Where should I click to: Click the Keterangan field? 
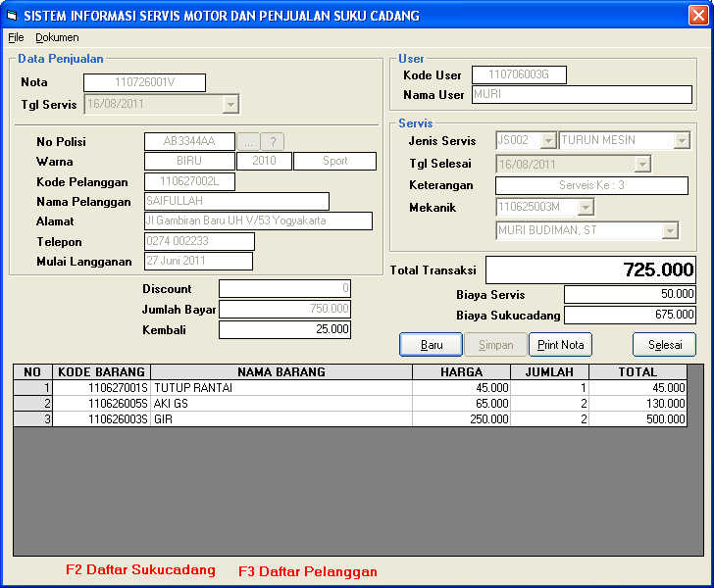592,185
